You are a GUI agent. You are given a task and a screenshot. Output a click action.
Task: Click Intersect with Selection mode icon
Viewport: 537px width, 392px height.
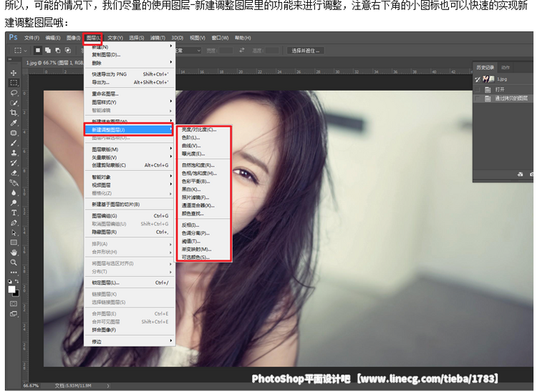point(68,50)
